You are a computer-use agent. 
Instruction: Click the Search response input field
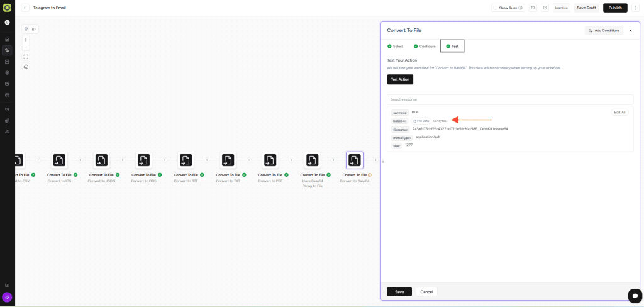509,99
